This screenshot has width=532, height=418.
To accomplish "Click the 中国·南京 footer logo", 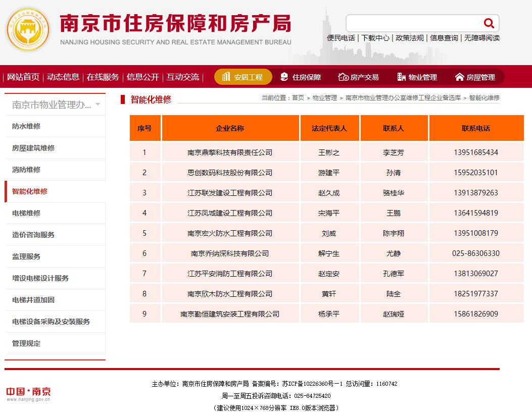I will (x=28, y=394).
